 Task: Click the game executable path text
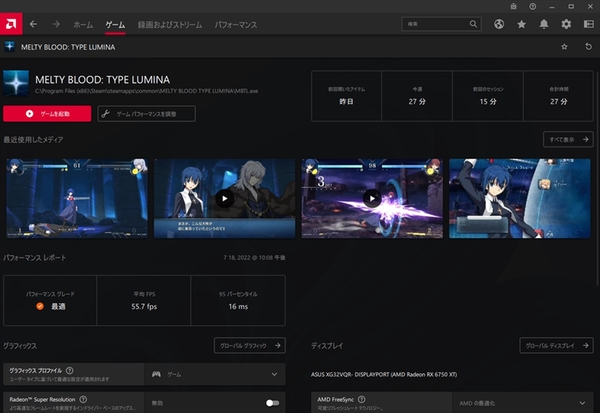pos(147,91)
